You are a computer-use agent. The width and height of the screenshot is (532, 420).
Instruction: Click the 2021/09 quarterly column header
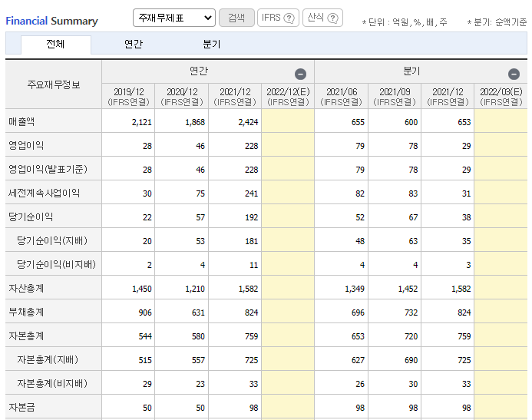tap(395, 96)
